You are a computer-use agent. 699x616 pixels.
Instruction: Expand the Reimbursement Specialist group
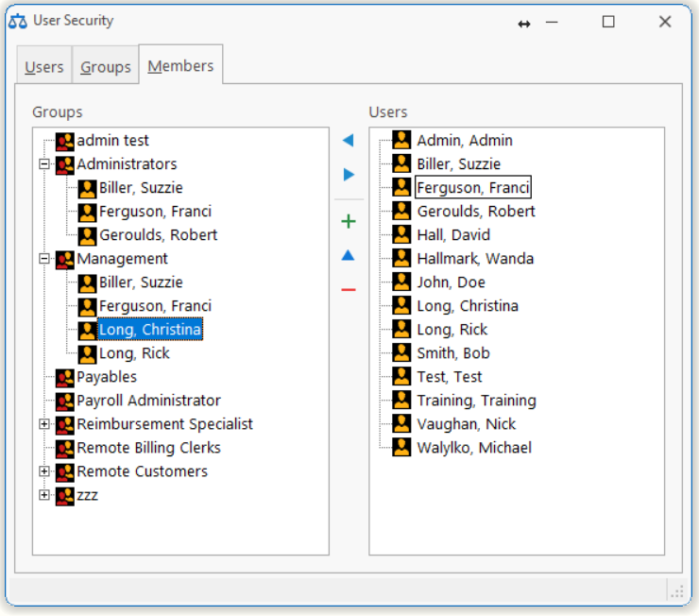(43, 424)
